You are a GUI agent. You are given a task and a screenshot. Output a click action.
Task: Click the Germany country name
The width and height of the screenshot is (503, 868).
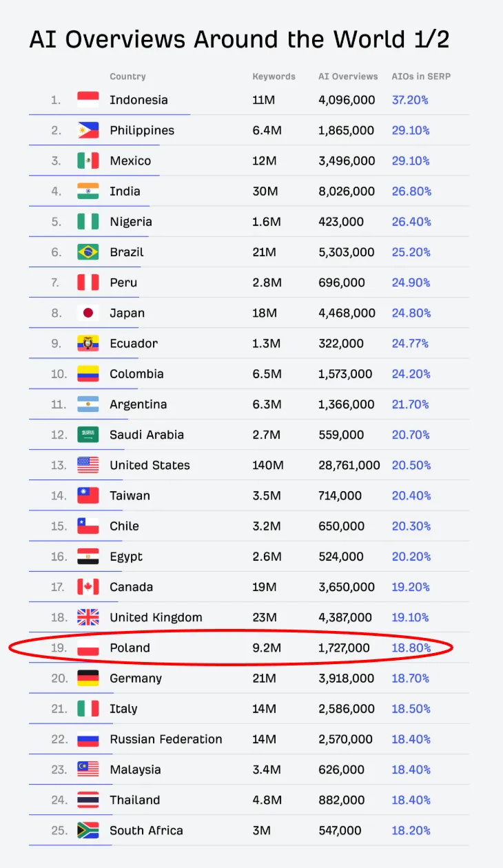(x=136, y=678)
